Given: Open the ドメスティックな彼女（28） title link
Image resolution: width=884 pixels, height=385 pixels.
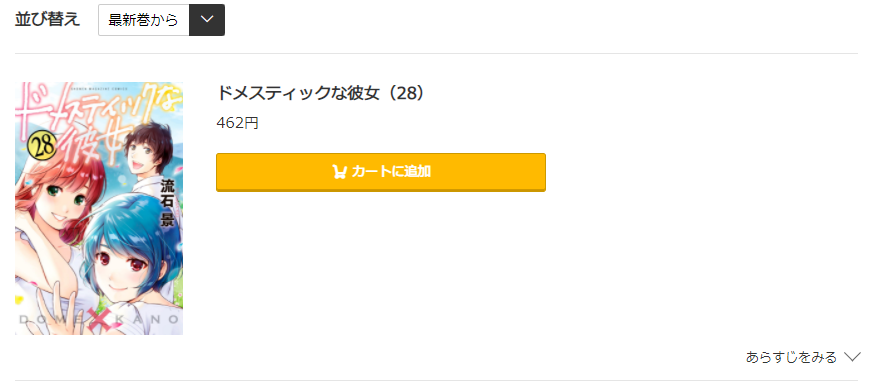Looking at the screenshot, I should point(320,93).
